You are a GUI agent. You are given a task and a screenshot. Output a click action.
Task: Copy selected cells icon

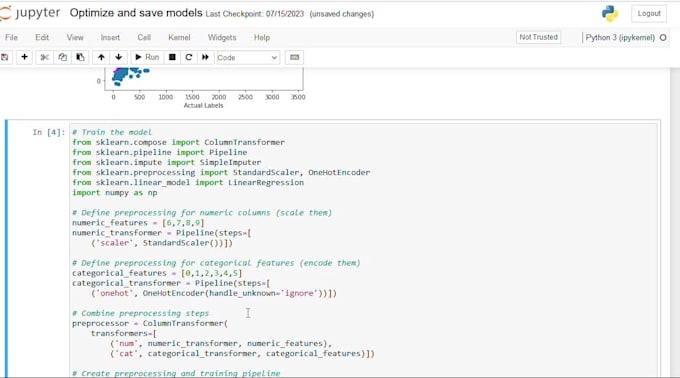[62, 57]
